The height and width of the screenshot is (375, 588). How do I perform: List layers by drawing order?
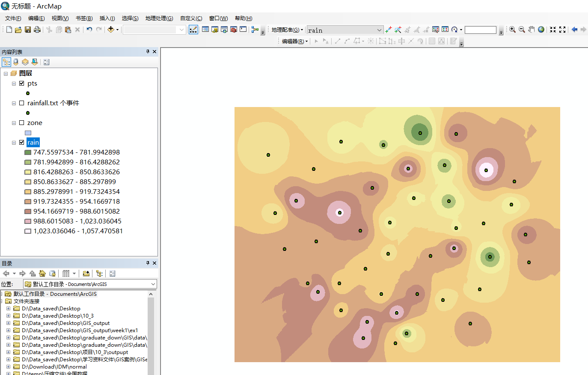(x=6, y=62)
